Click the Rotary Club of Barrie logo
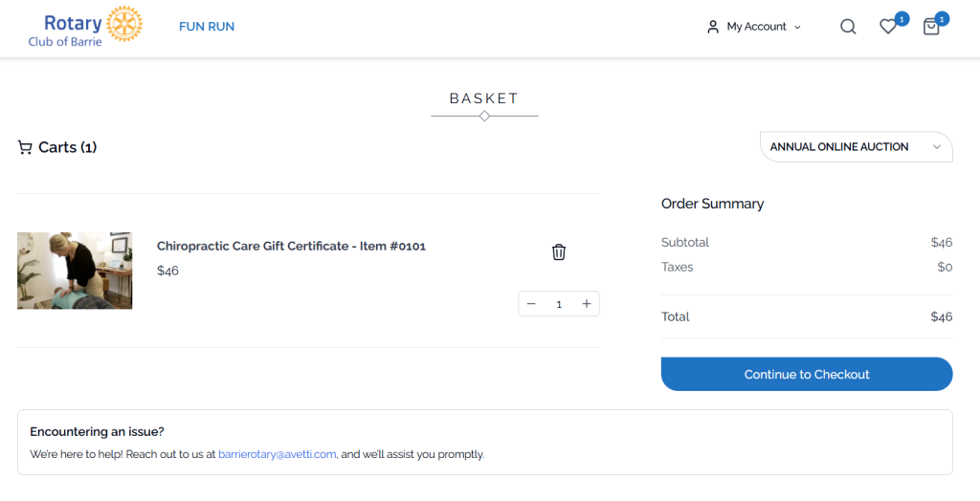Image resolution: width=980 pixels, height=501 pixels. click(x=85, y=27)
